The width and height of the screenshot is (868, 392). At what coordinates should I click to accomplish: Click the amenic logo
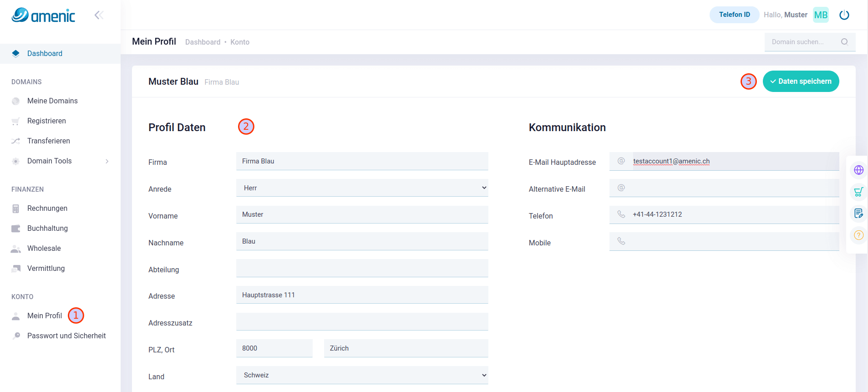[x=43, y=15]
